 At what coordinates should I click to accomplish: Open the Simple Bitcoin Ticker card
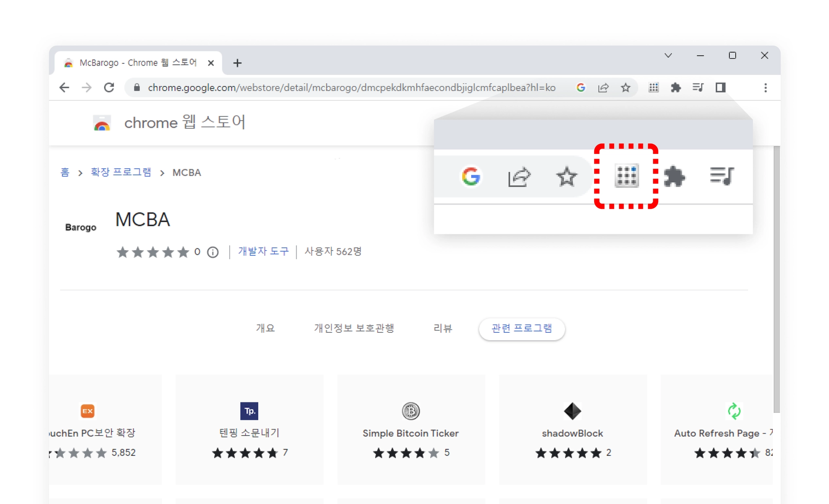pyautogui.click(x=410, y=429)
